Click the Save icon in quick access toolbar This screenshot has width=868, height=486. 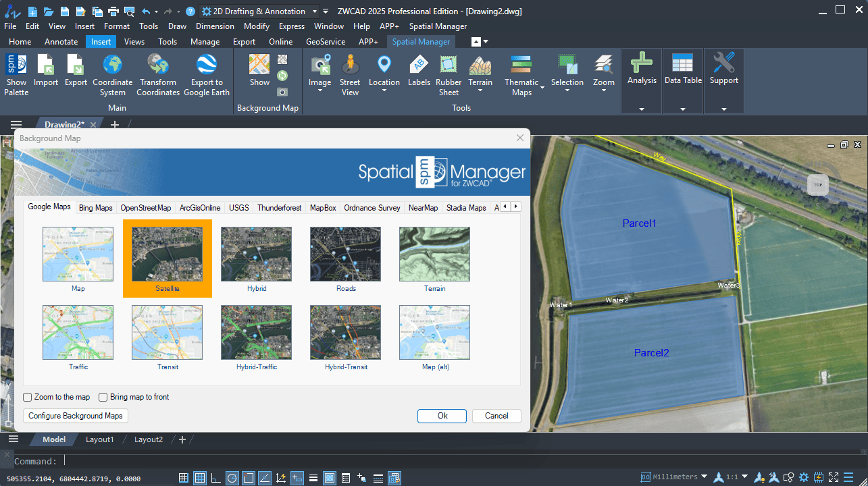(64, 11)
